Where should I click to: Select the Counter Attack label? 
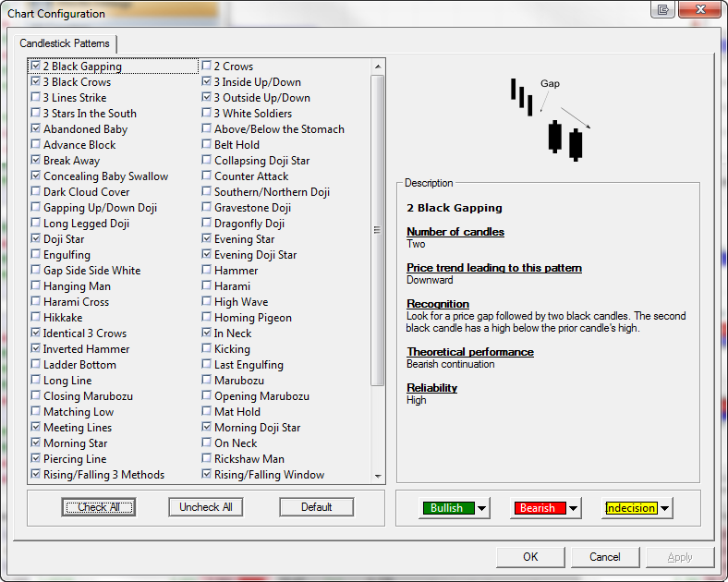point(251,176)
